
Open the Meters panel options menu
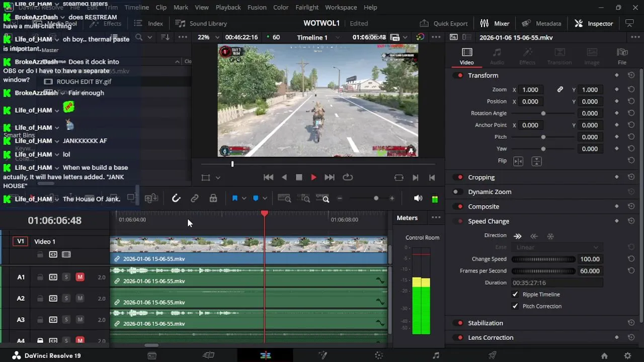[x=436, y=218]
